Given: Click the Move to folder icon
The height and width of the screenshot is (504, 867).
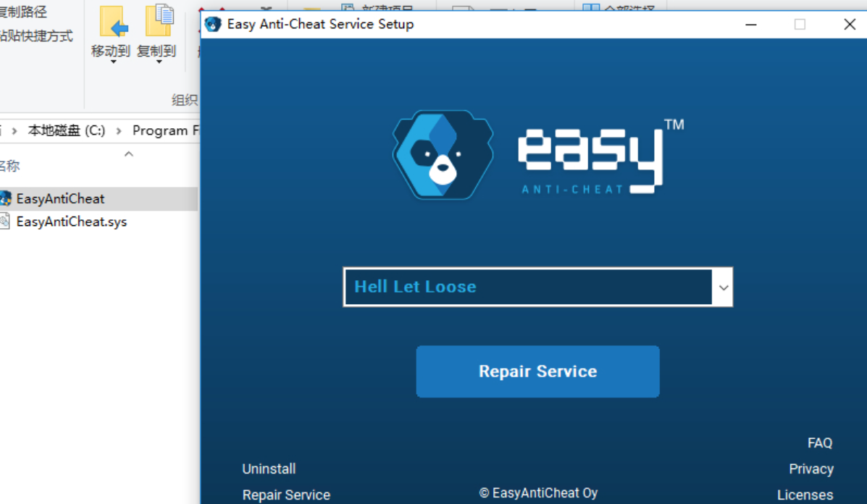Looking at the screenshot, I should (113, 22).
